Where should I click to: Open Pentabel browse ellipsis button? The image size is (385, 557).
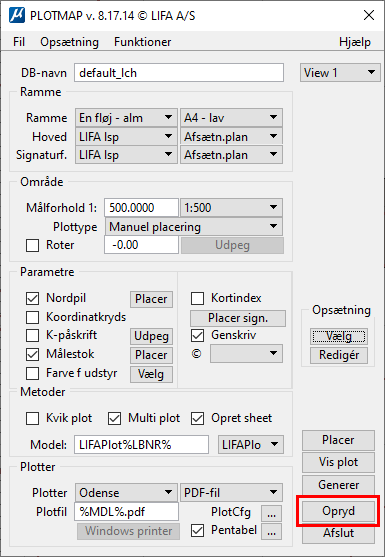(272, 532)
